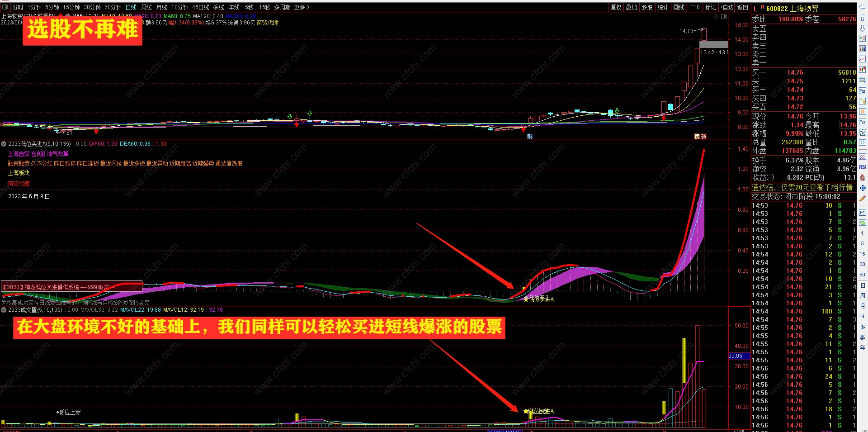Viewport: 868px width, 432px height.
Task: Select the 60 minute period in right sidebar
Action: point(862,275)
